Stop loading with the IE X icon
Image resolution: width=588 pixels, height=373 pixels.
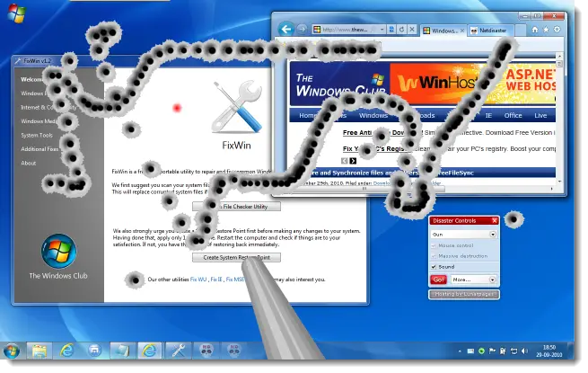click(x=412, y=30)
